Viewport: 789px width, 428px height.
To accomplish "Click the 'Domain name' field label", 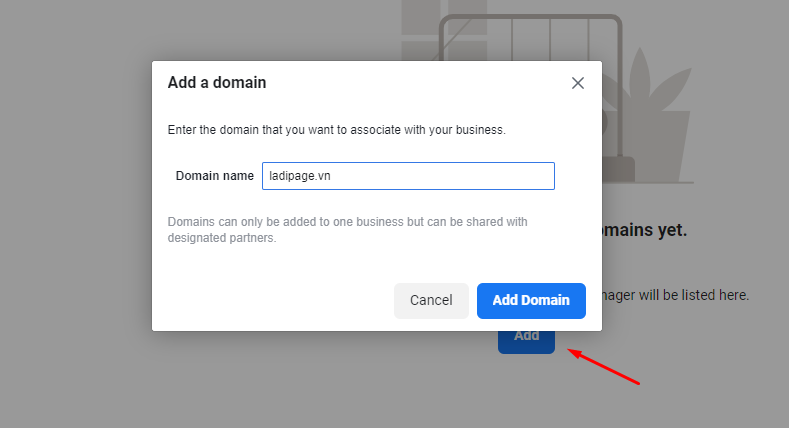I will [x=214, y=176].
